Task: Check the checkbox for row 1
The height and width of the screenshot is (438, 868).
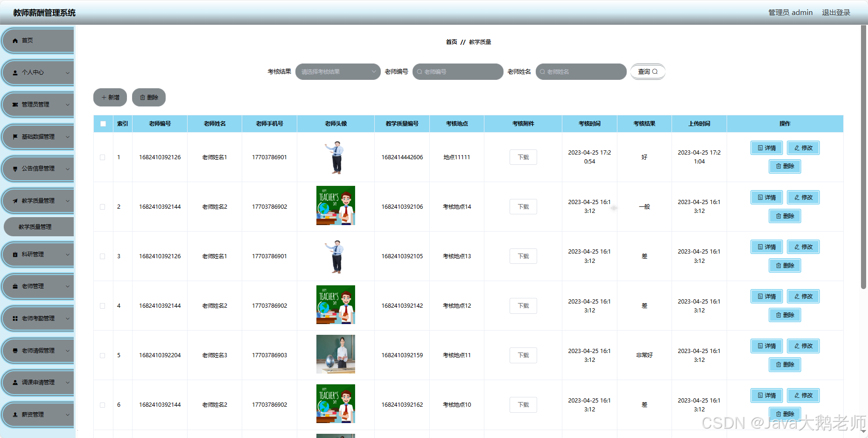Action: pyautogui.click(x=103, y=157)
